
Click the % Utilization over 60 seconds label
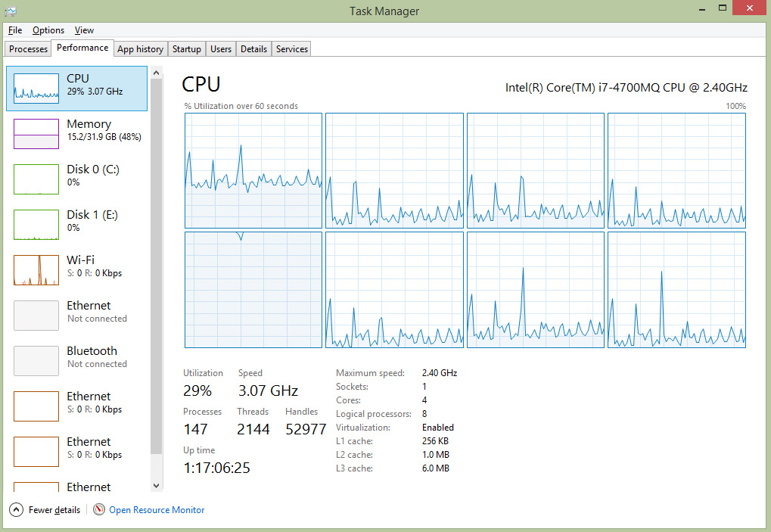coord(241,106)
